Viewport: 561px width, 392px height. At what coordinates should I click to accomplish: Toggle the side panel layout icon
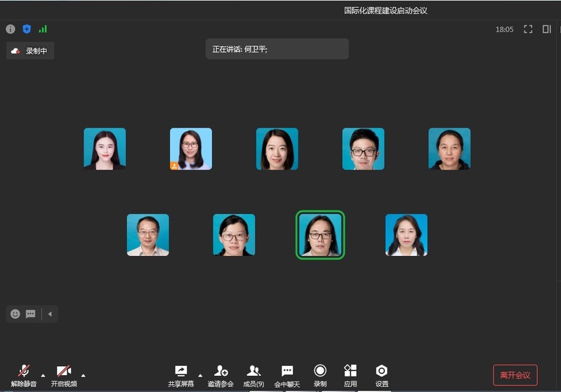(x=547, y=29)
